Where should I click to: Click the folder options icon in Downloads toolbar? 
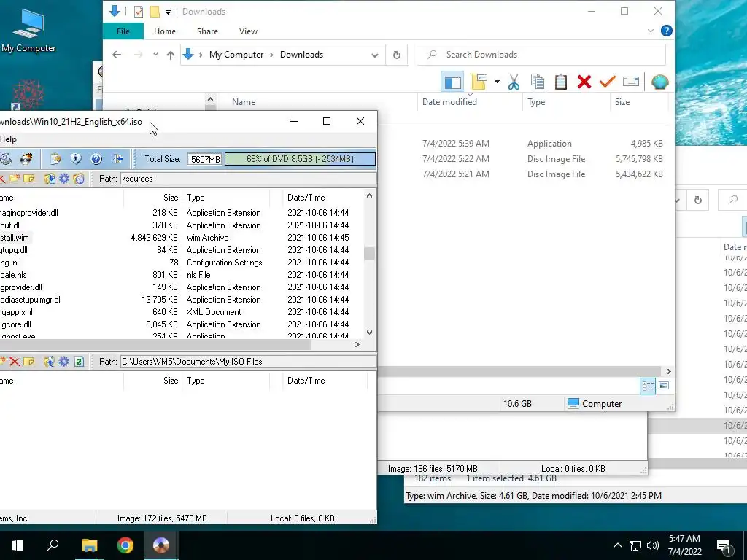(479, 82)
